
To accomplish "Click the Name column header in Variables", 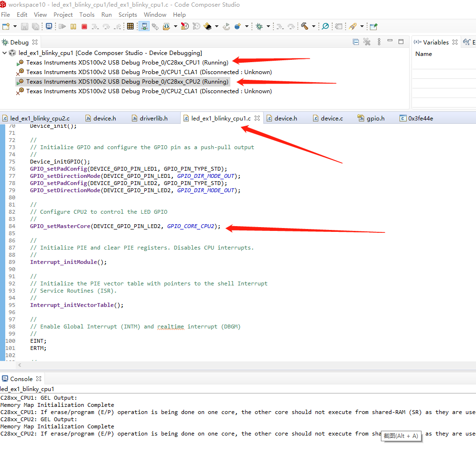I will pyautogui.click(x=423, y=54).
